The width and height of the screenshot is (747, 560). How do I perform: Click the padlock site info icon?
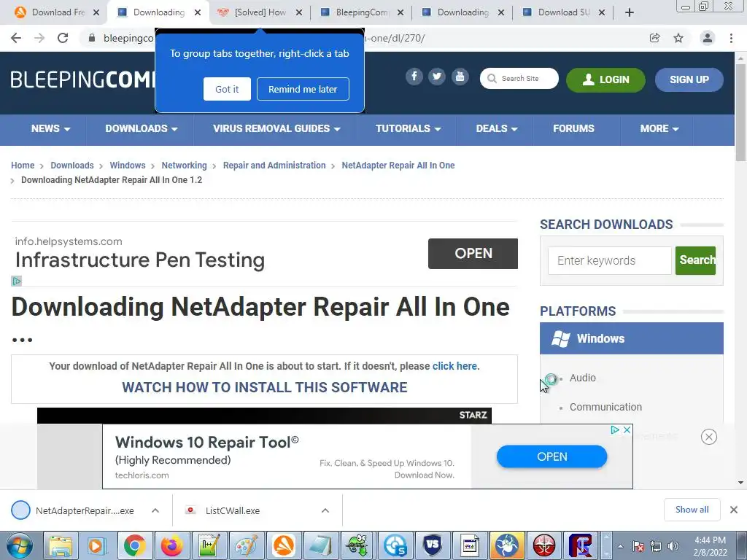click(92, 38)
